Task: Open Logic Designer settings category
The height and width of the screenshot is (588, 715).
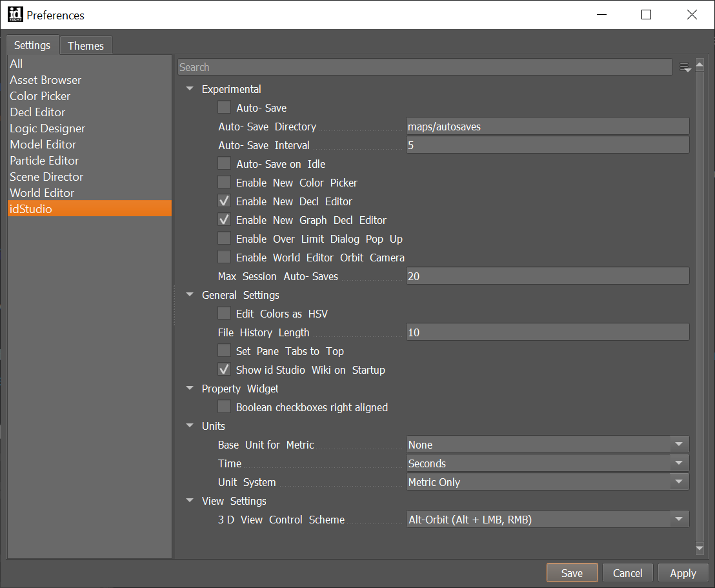Action: [89, 128]
